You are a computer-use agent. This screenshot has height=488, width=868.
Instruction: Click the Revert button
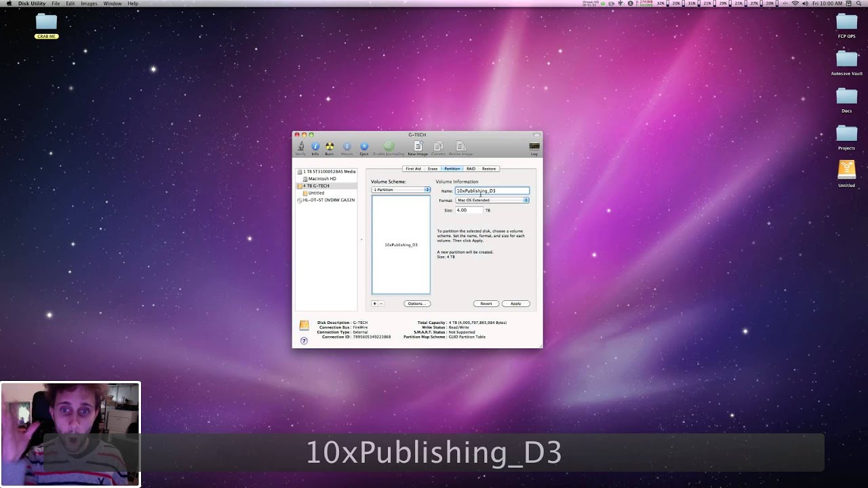click(486, 304)
